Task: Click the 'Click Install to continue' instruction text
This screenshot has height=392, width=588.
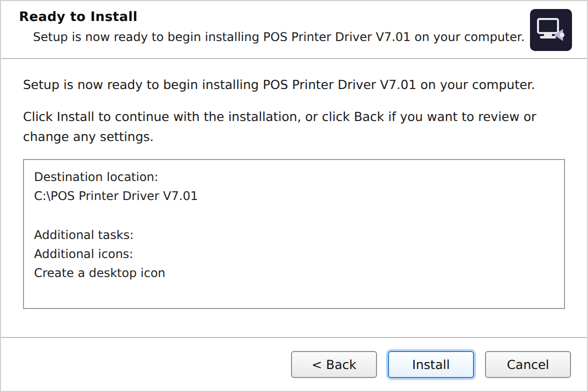Action: tap(279, 127)
